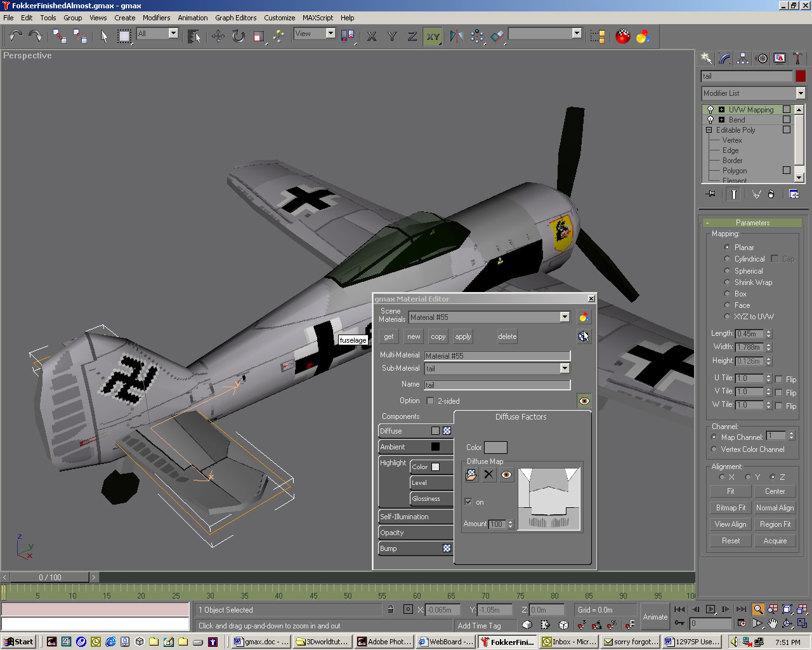
Task: Activate the Select and Move tool
Action: (218, 36)
